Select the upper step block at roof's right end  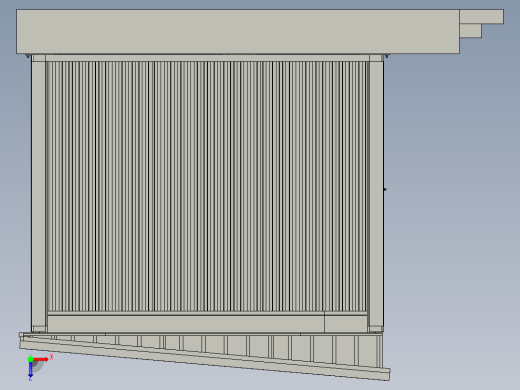tap(481, 17)
